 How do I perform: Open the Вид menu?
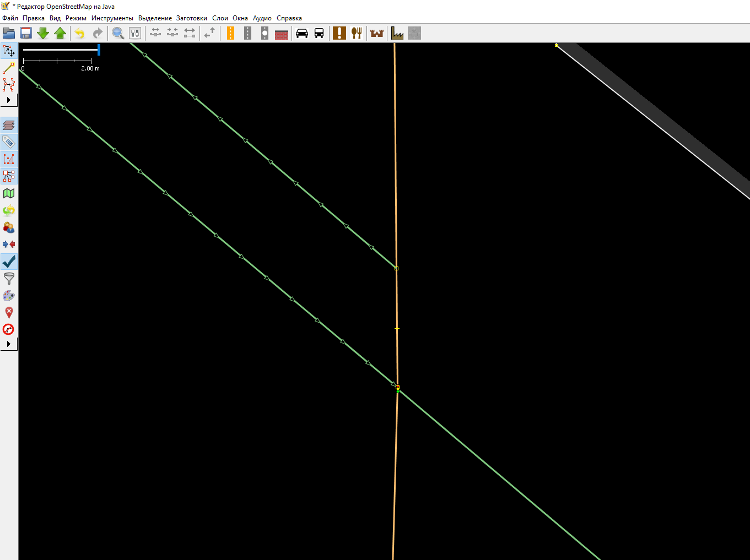coord(55,18)
